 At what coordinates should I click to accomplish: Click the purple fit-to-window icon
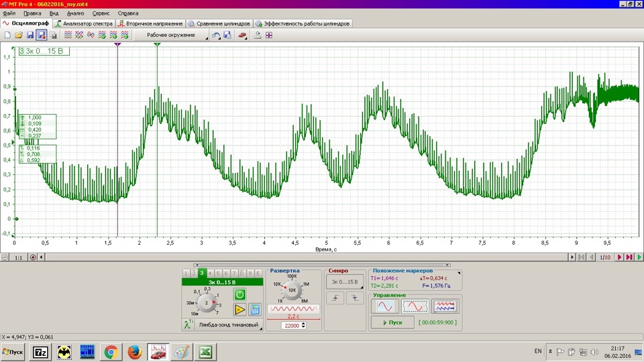[269, 36]
